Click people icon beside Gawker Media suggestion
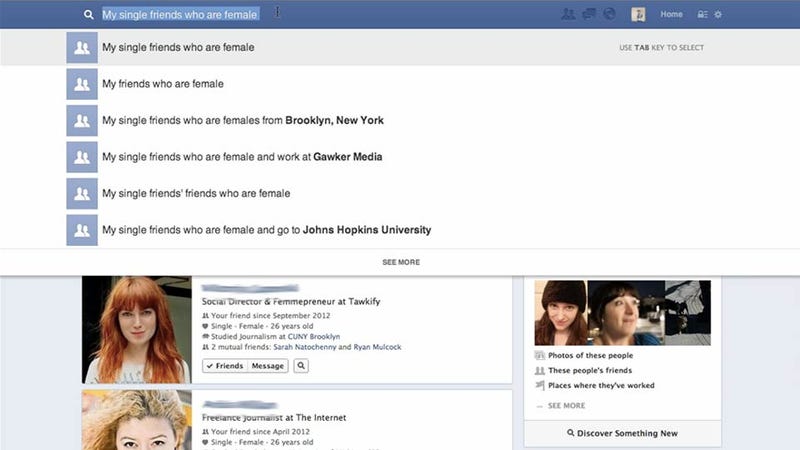 pyautogui.click(x=82, y=157)
